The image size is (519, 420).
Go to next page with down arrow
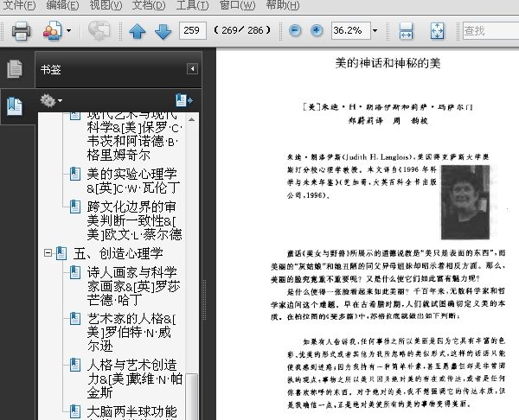tap(163, 31)
